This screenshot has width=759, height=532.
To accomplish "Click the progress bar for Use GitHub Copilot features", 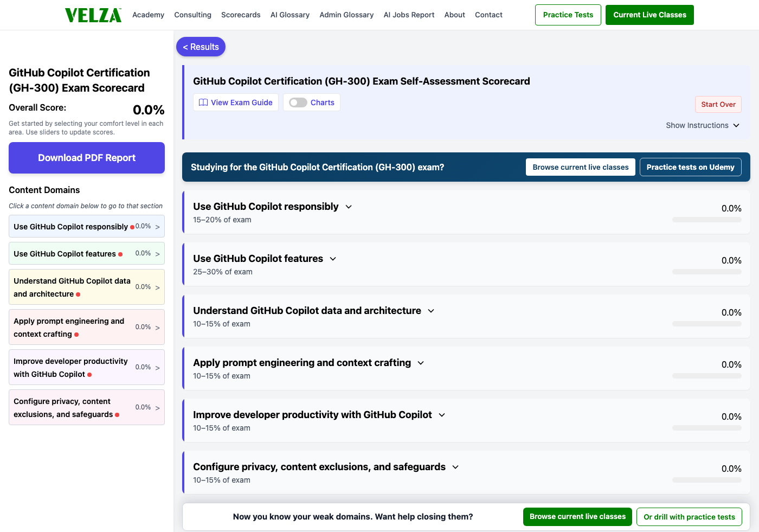I will (x=707, y=272).
